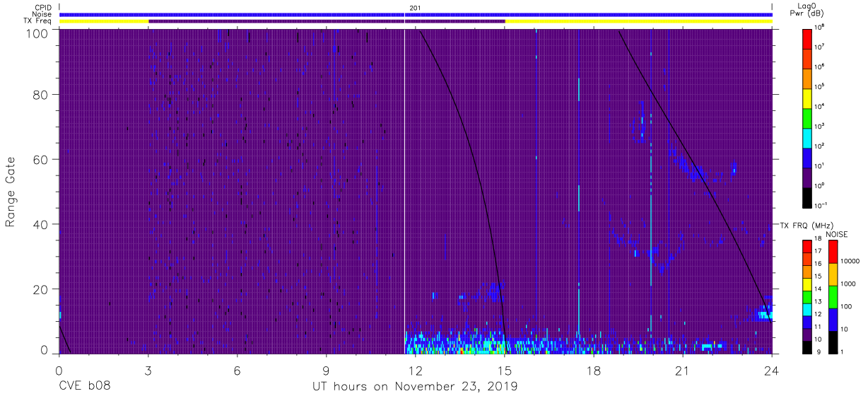The image size is (868, 401).
Task: Click the cyan segment of Lag0 power colorbar
Action: (x=807, y=137)
